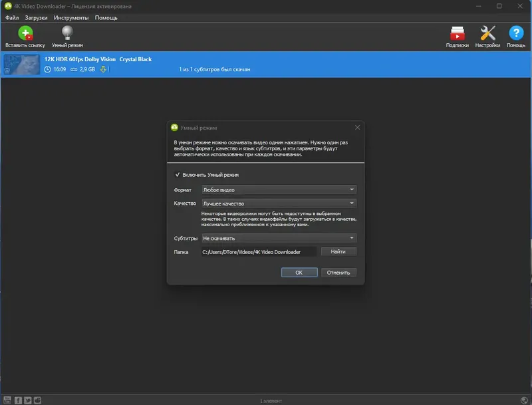This screenshot has height=405, width=532.
Task: Click the subtitle download arrow icon on video item
Action: 103,69
